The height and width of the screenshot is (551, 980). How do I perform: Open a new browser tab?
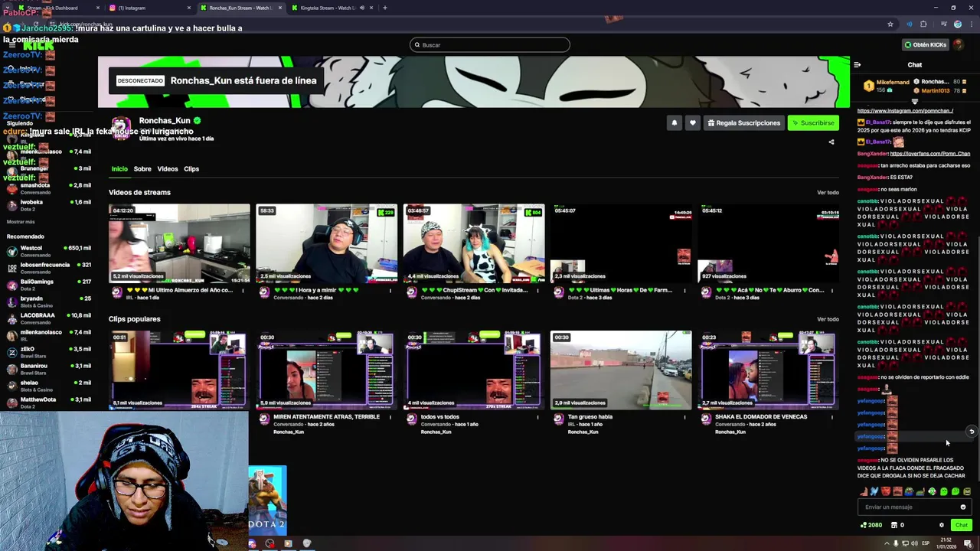[385, 8]
